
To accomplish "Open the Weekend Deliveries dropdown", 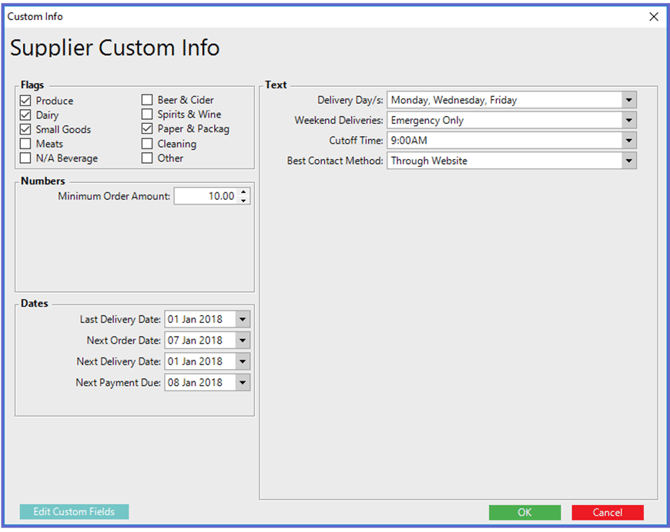I will coord(628,120).
